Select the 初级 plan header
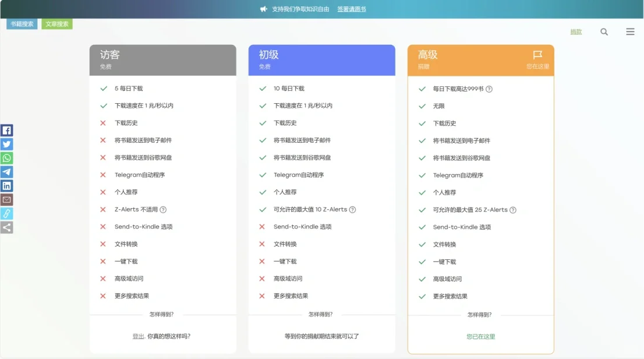 [x=321, y=60]
